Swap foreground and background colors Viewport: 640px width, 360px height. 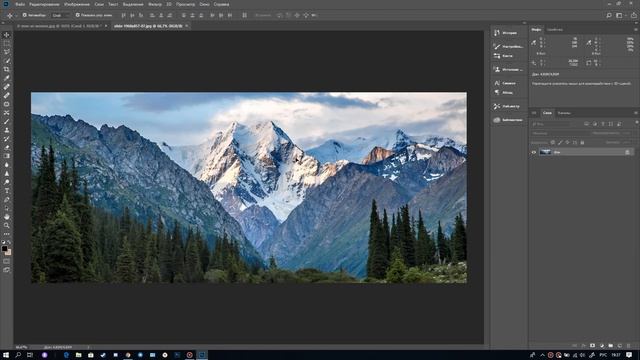tap(9, 242)
